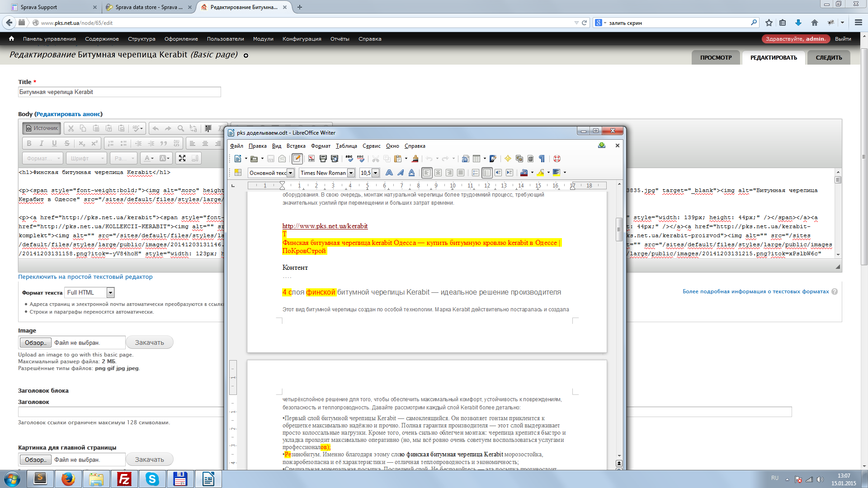Click Decrease Indent in Writer

pyautogui.click(x=498, y=173)
